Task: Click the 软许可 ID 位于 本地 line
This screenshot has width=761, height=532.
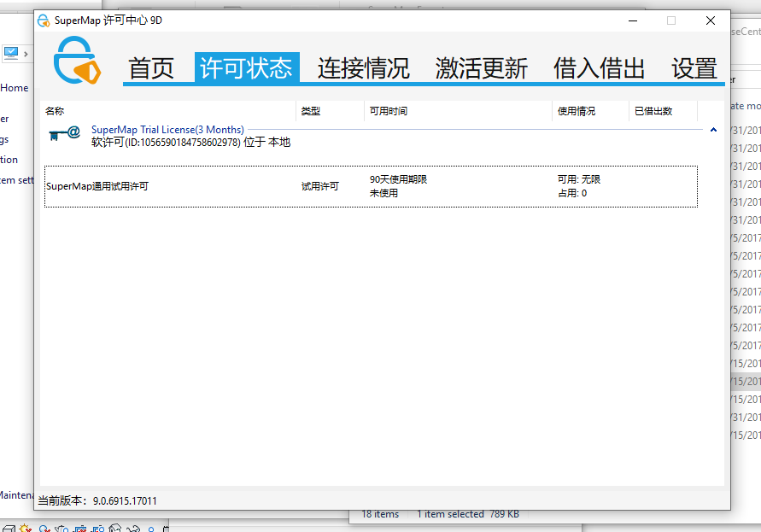Action: (190, 143)
